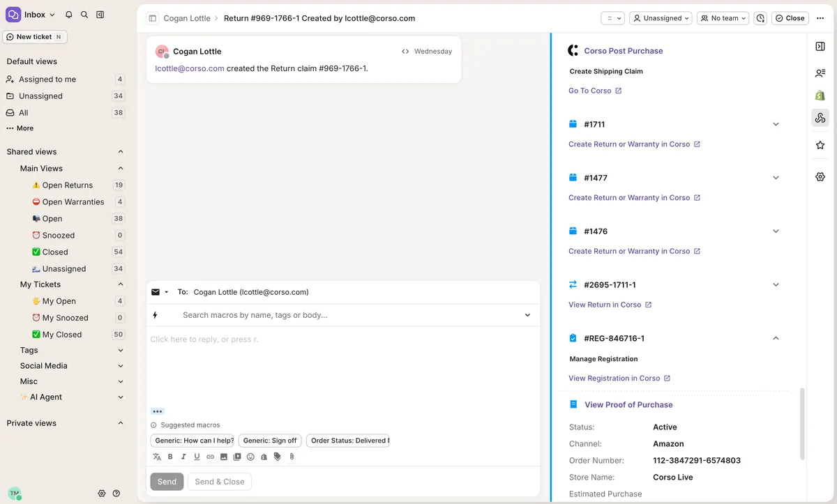
Task: Switch reply channel via email icon dropdown
Action: pos(160,292)
